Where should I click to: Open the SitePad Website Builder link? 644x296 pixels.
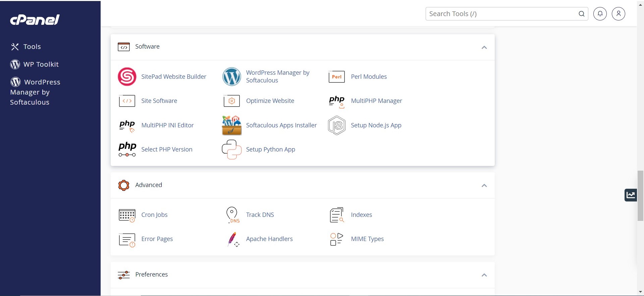coord(174,77)
